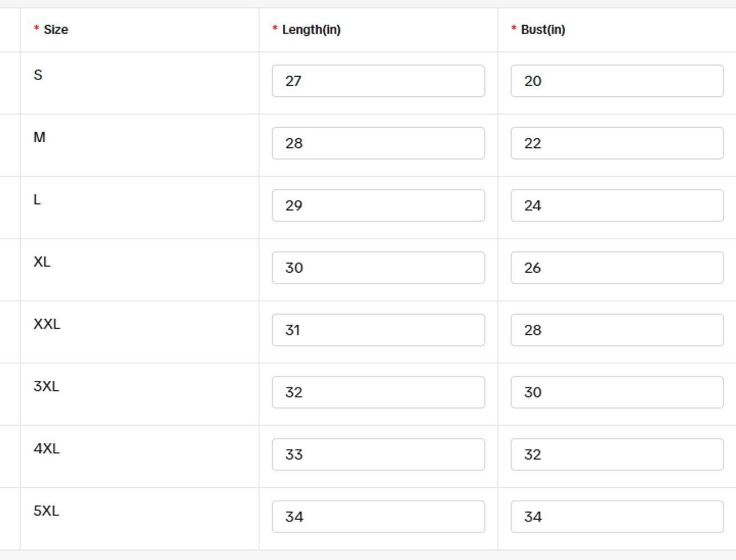Click the Bust input for size XXL
Screen dimensions: 736x560
[x=617, y=329]
